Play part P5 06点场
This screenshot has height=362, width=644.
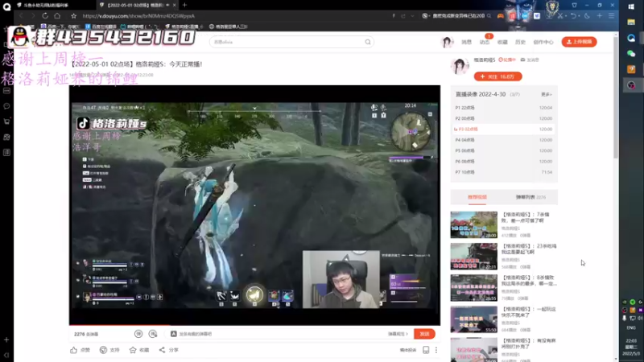[x=504, y=150]
